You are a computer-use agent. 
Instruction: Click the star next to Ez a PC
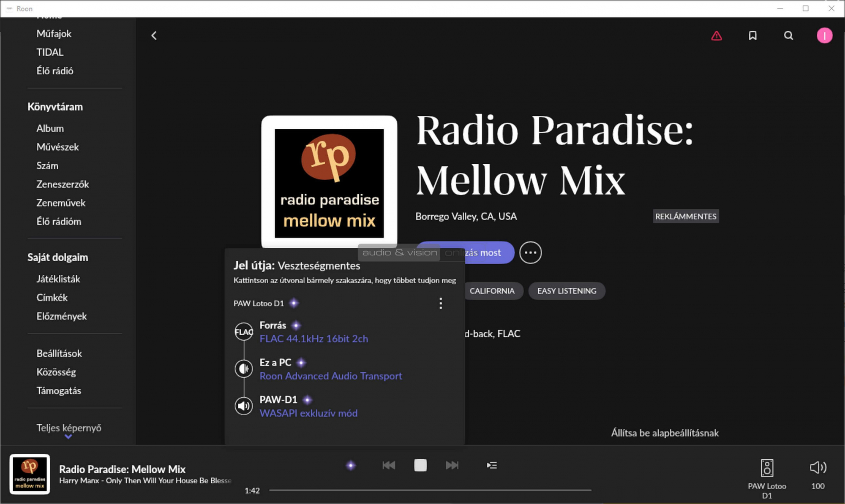[x=301, y=363]
